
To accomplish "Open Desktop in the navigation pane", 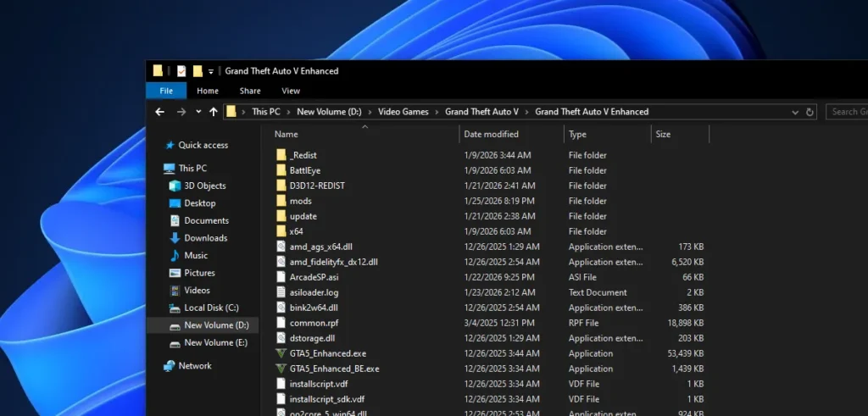I will (x=200, y=203).
